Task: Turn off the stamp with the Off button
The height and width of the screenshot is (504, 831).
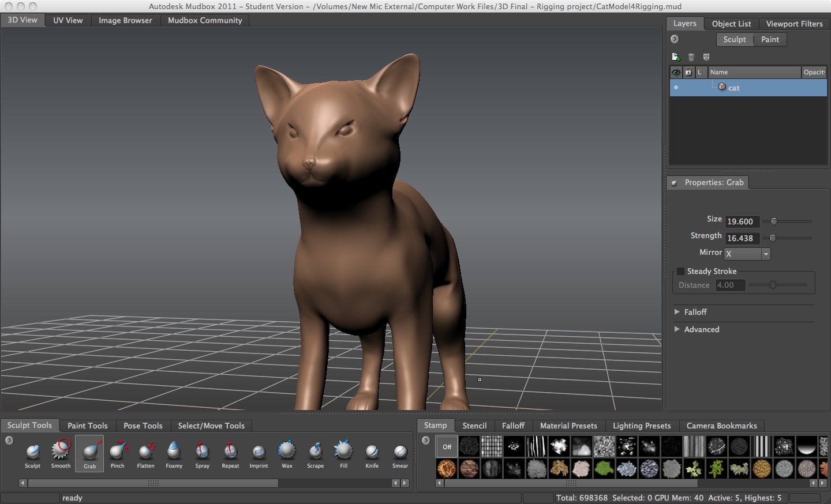Action: click(446, 446)
